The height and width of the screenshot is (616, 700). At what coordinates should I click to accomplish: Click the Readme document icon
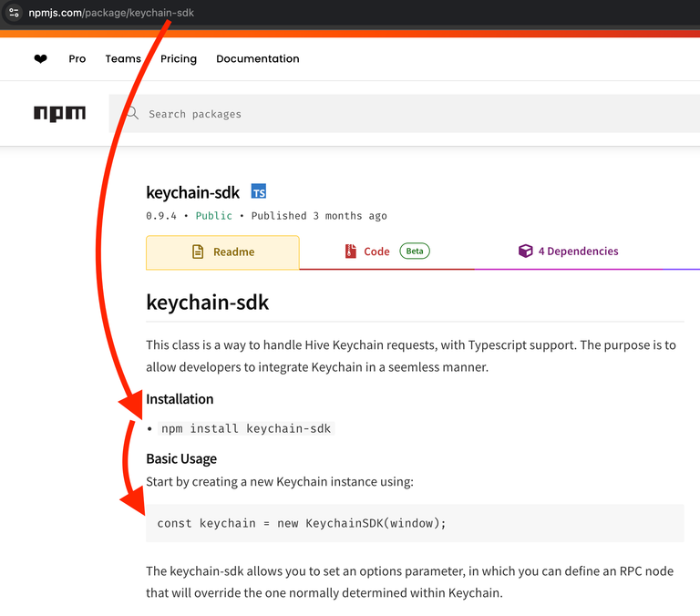point(198,252)
